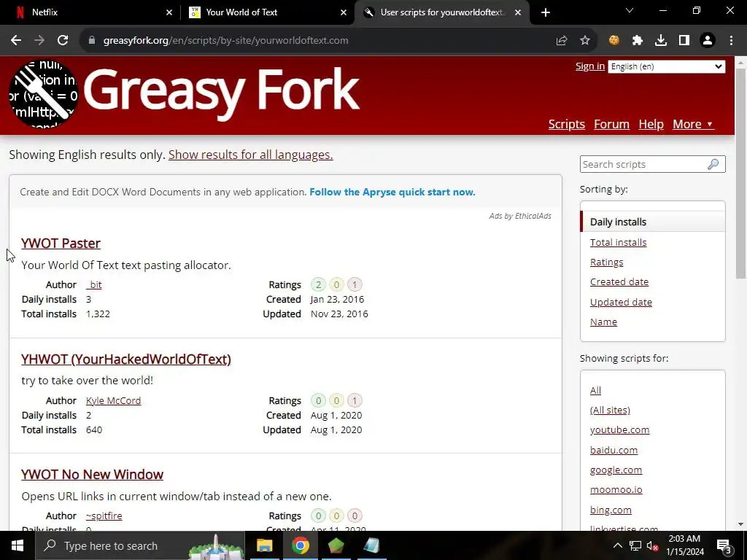Screen dimensions: 747x560
Task: Open the Chrome three-dot menu
Action: coord(731,41)
